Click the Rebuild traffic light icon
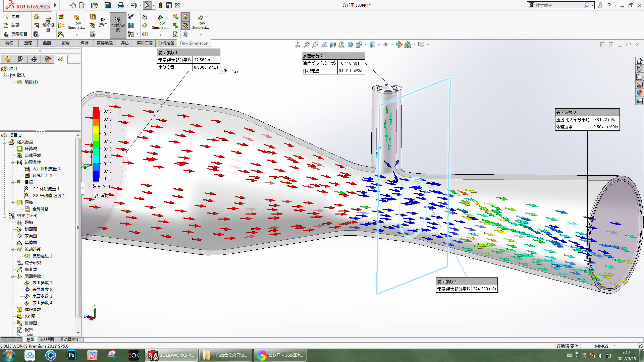Viewport: 644px width, 362px height. coord(160,5)
